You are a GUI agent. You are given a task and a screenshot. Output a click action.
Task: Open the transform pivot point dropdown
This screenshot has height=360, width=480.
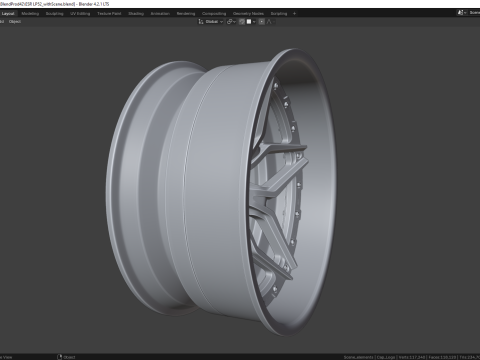point(231,22)
